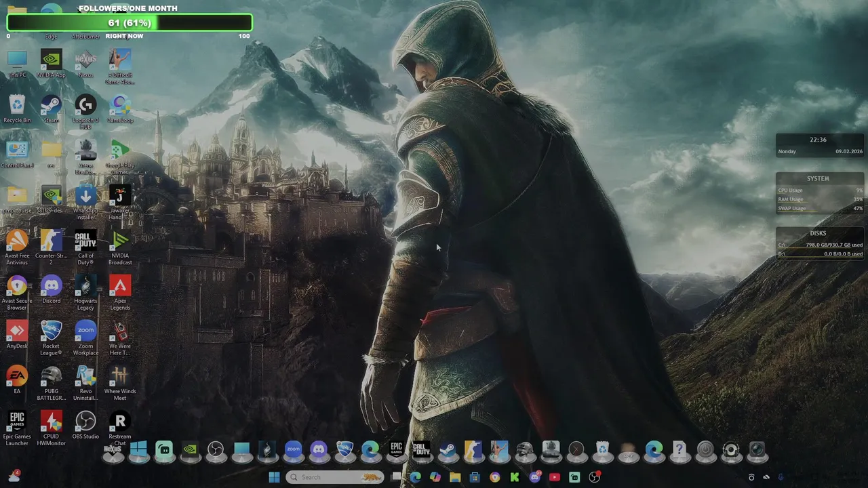Select the A Difficult Game About desktop shortcut
Image resolution: width=868 pixels, height=488 pixels.
tap(120, 67)
